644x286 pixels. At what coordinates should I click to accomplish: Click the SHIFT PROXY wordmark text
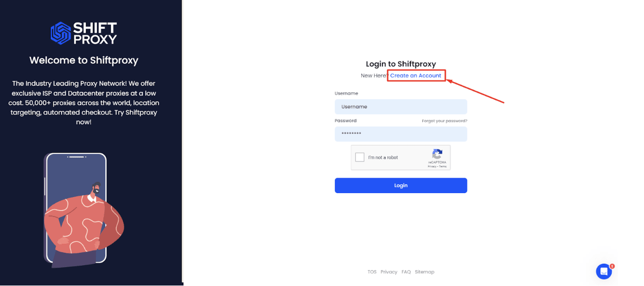tap(95, 33)
